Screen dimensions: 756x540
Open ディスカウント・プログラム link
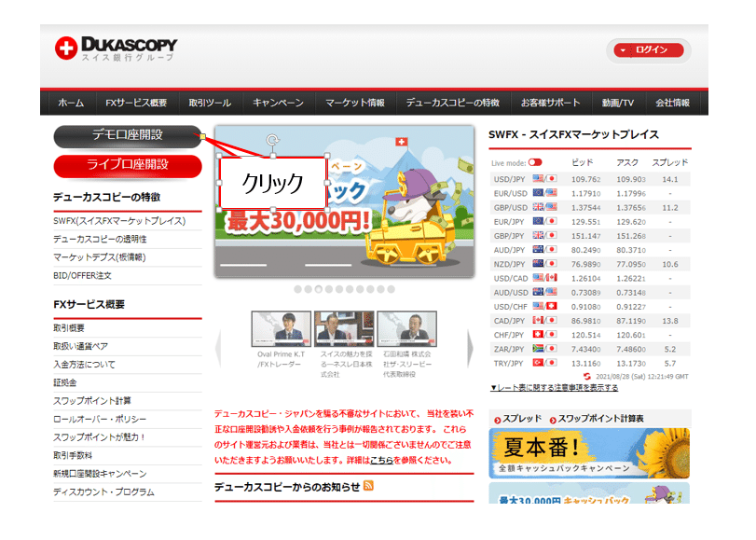(103, 492)
